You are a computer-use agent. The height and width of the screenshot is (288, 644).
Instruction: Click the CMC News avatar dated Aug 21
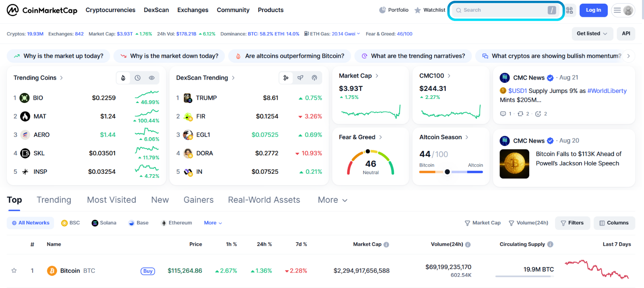click(505, 78)
